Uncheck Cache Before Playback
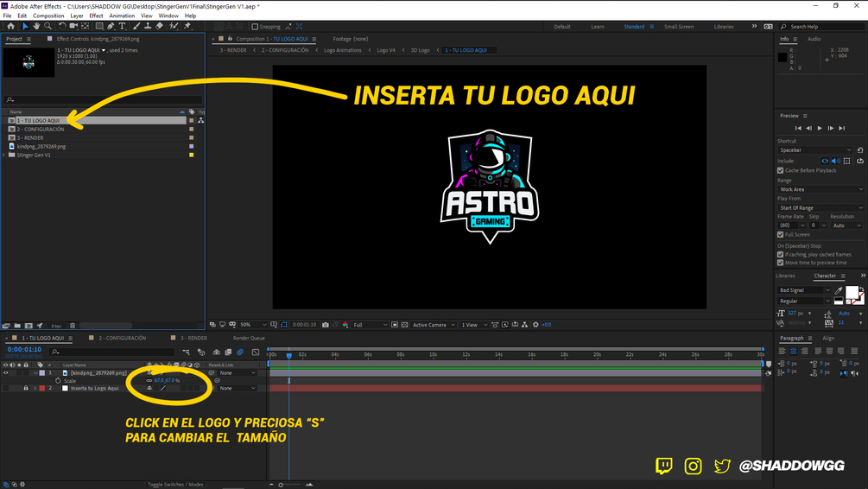Image resolution: width=868 pixels, height=489 pixels. 780,170
